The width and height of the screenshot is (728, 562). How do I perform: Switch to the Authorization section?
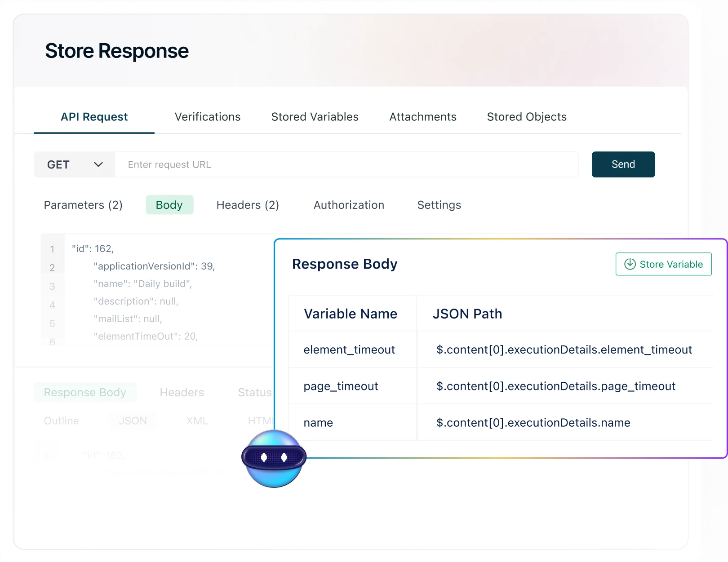tap(349, 205)
